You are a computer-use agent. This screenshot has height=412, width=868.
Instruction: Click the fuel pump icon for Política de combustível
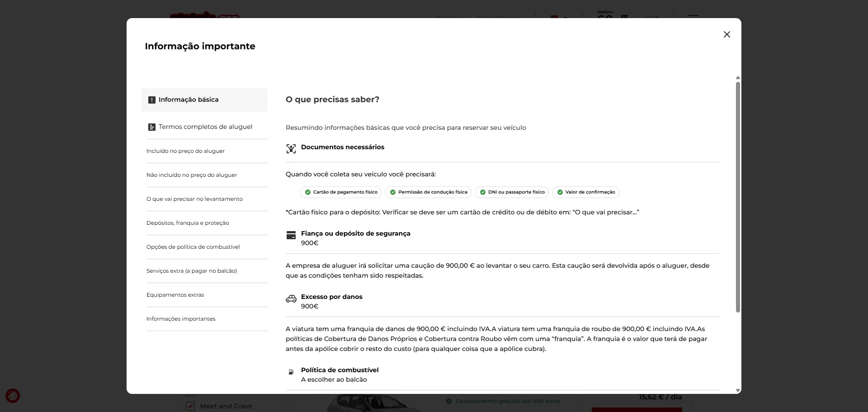click(x=292, y=372)
